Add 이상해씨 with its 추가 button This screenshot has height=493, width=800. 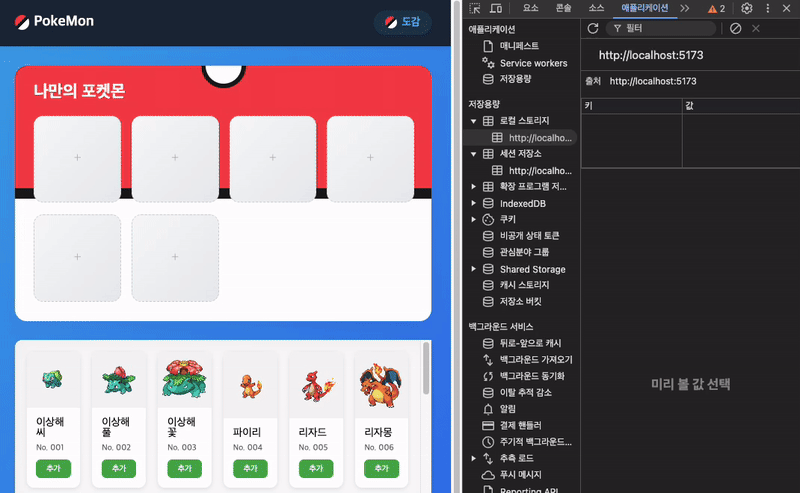(x=53, y=468)
